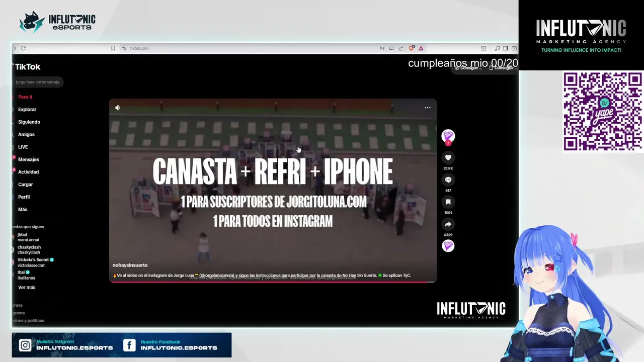Open the Cargar upload page
Viewport: 644px width, 362px height.
point(25,185)
